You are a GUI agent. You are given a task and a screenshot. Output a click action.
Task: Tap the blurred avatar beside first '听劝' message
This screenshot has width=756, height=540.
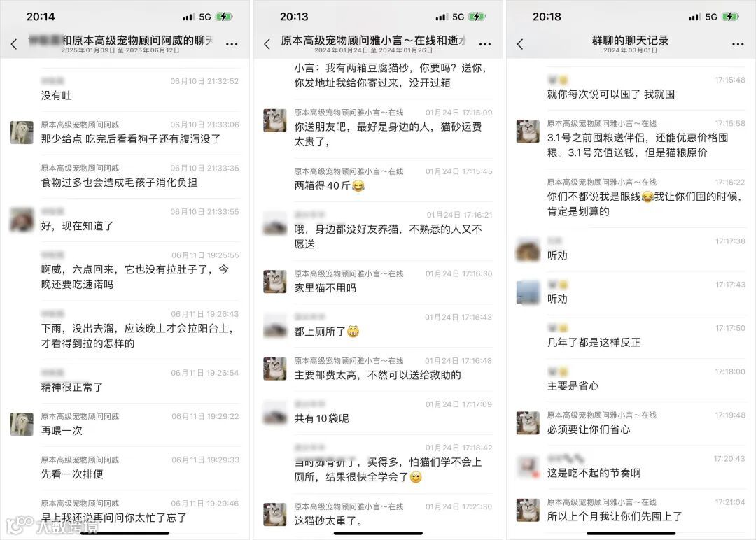pyautogui.click(x=528, y=250)
